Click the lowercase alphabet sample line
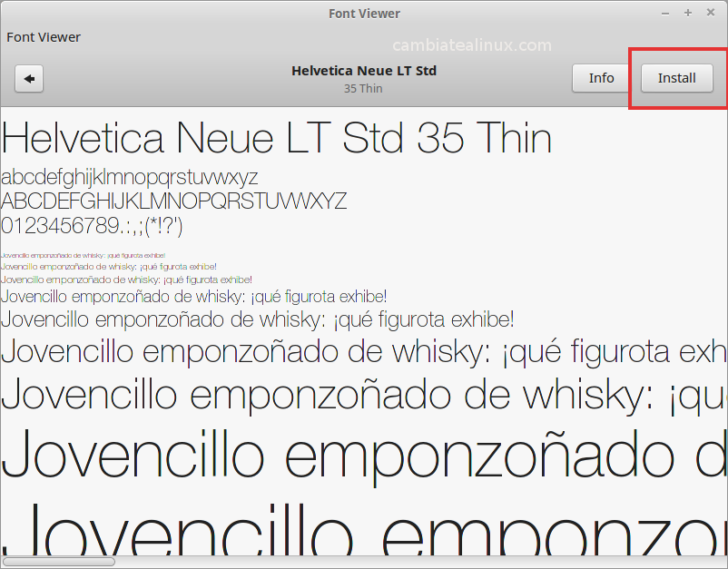728x569 pixels. coord(130,178)
